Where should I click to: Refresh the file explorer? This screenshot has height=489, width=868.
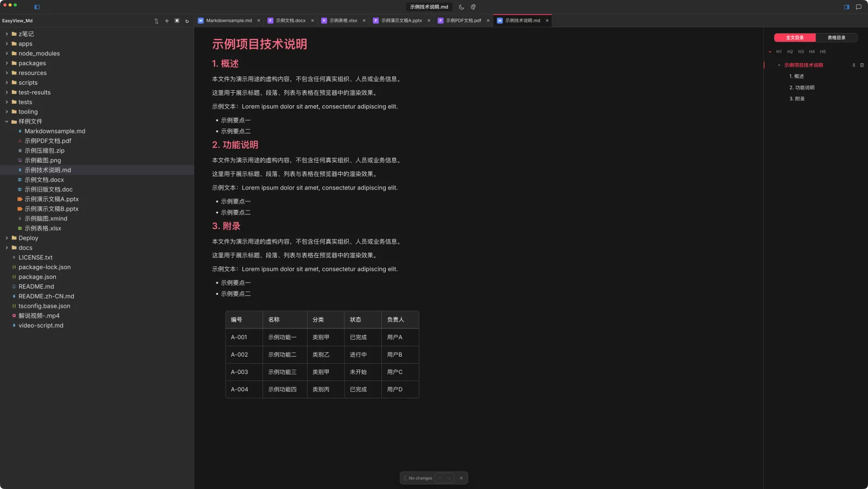pyautogui.click(x=187, y=21)
